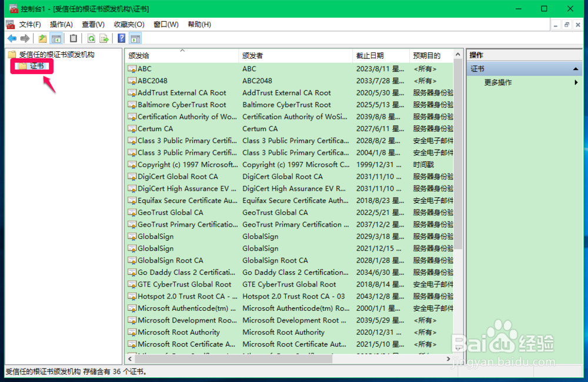The image size is (588, 382).
Task: Click the MMC console icon in the menu bar
Action: 10,24
